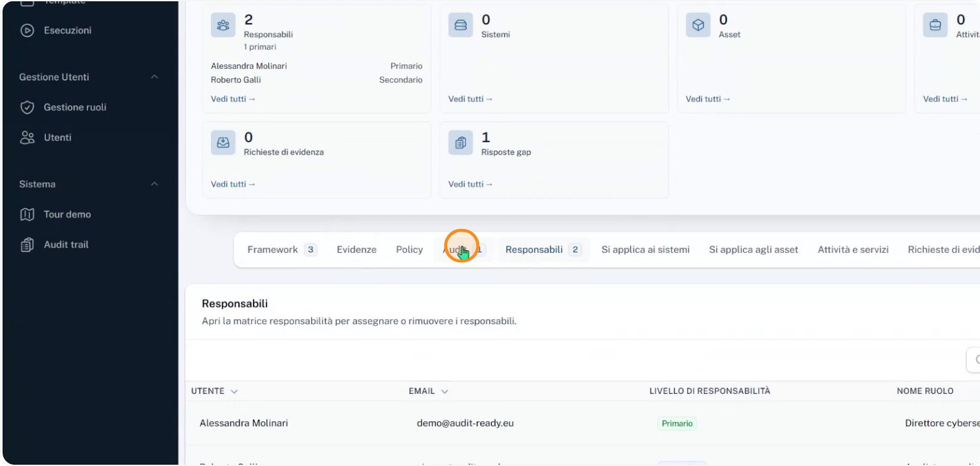
Task: Open the Policy tab
Action: (410, 250)
